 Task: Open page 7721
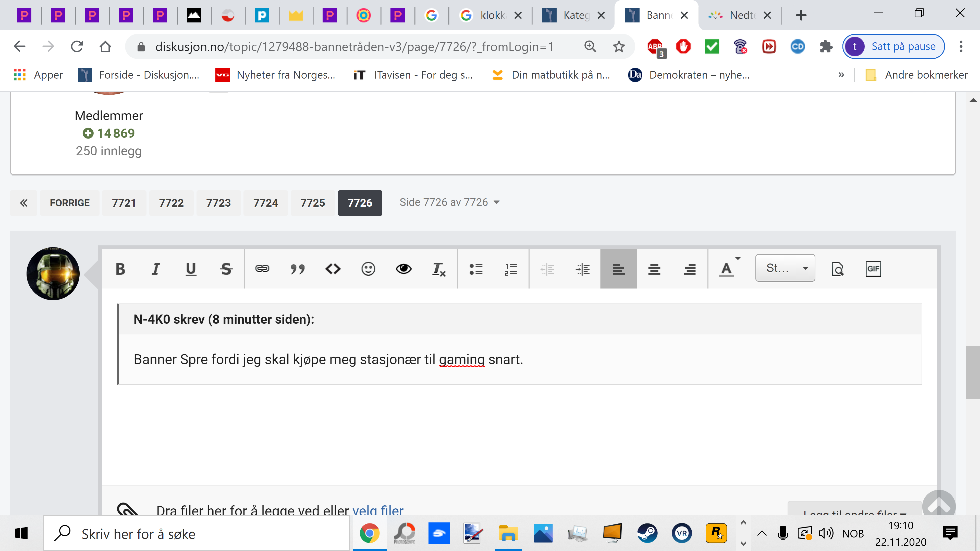pos(124,203)
